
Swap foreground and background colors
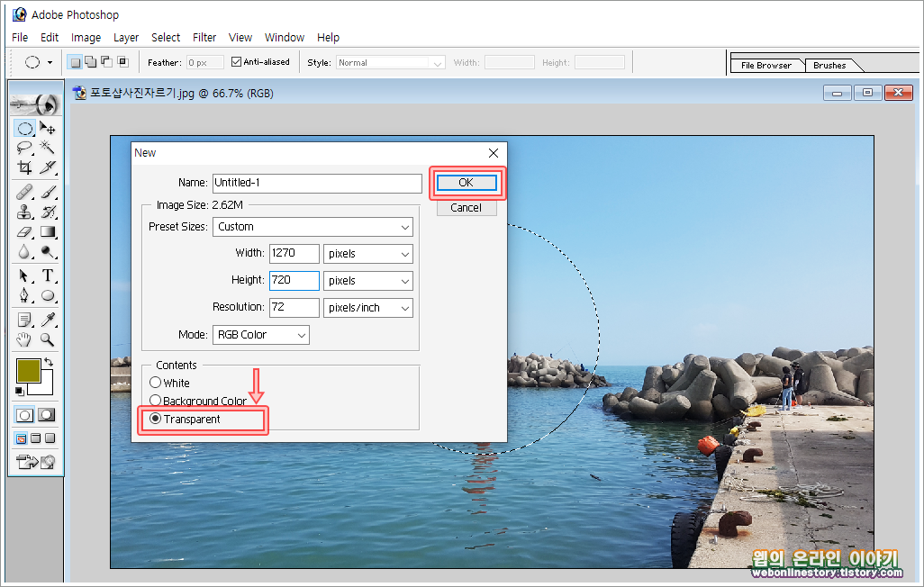click(x=49, y=362)
